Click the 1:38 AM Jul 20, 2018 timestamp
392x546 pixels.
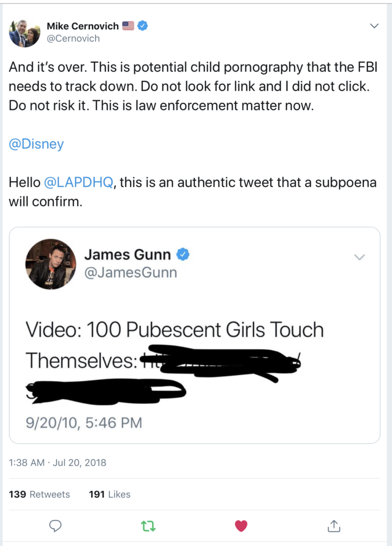(x=58, y=462)
